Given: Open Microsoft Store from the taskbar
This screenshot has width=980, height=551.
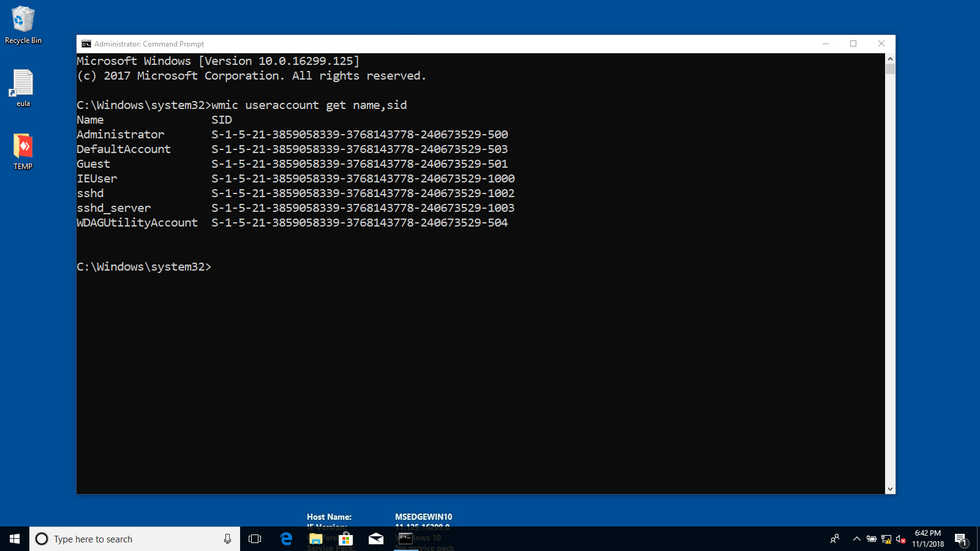Looking at the screenshot, I should pyautogui.click(x=346, y=539).
